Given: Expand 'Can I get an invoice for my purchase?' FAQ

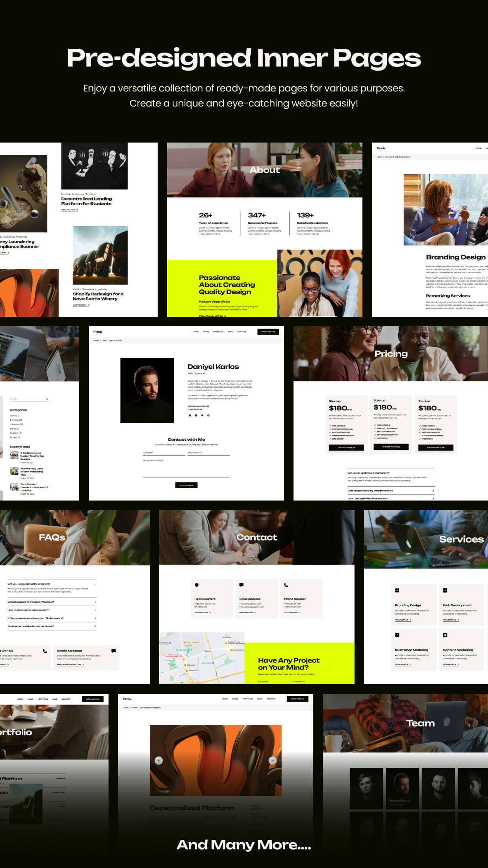Looking at the screenshot, I should pyautogui.click(x=95, y=626).
